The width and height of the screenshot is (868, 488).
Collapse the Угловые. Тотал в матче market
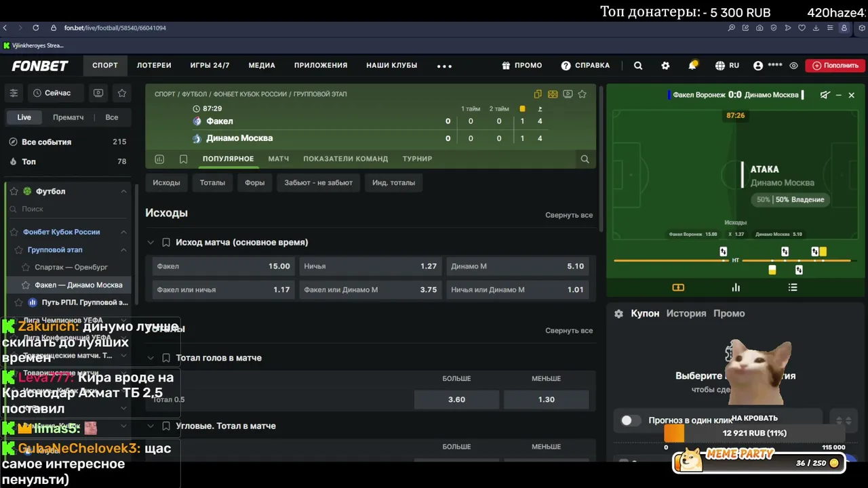tap(151, 426)
